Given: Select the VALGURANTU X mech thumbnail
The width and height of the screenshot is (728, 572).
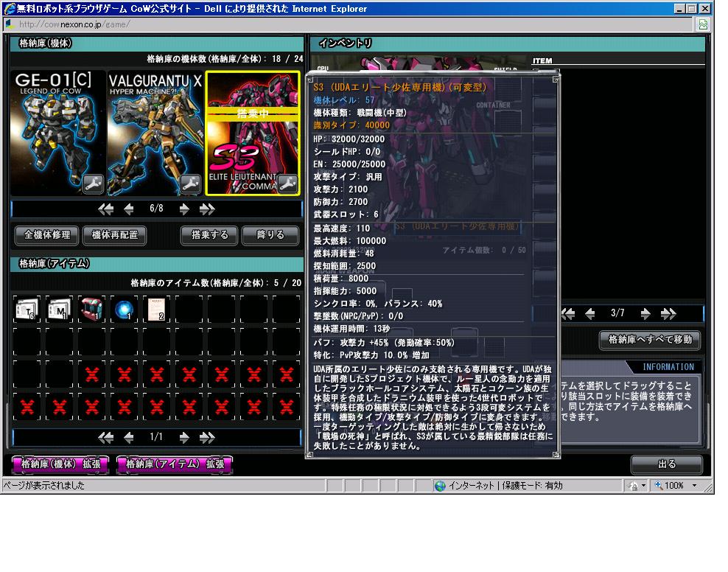Looking at the screenshot, I should (155, 133).
